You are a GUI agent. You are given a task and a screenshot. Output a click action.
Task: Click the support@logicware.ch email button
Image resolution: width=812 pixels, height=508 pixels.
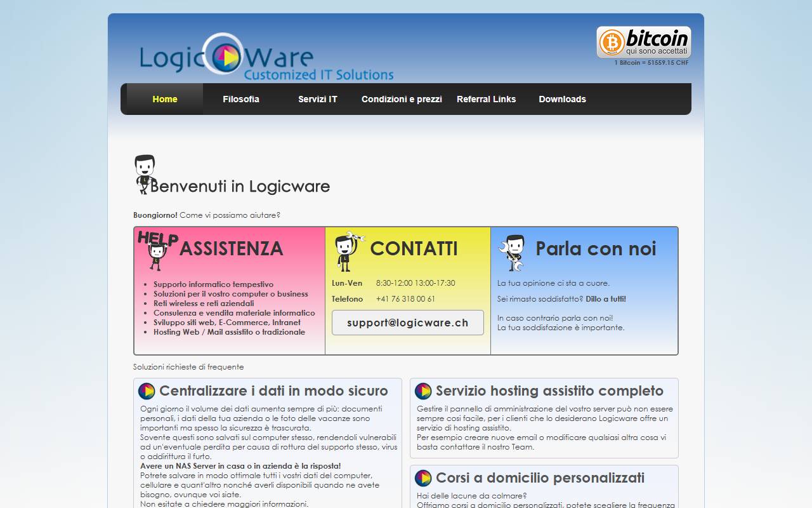pos(408,323)
